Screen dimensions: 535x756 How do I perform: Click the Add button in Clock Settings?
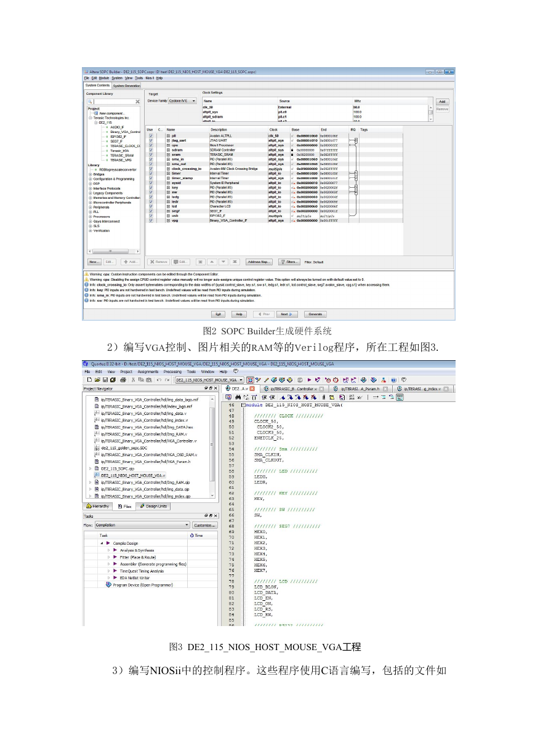(x=442, y=102)
